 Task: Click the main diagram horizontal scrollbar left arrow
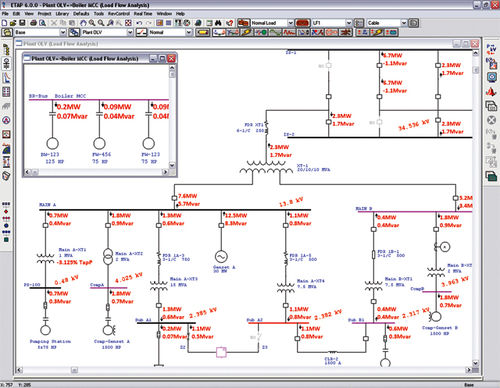pos(19,370)
